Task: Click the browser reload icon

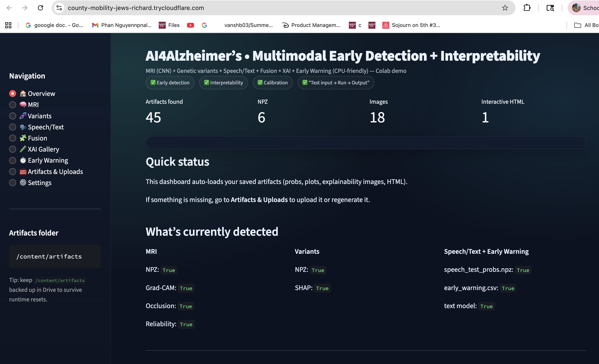Action: (40, 8)
